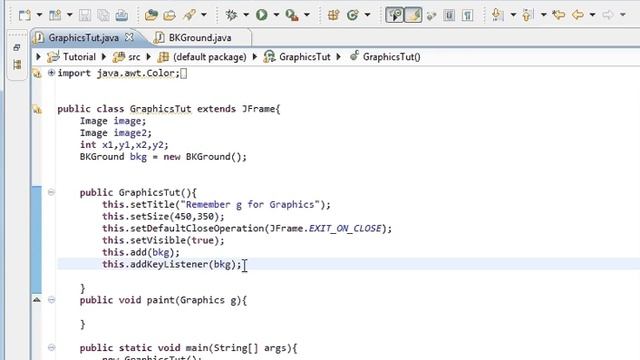Open the Back history dropdown arrow
Screen dimensions: 640x360
(x=592, y=15)
